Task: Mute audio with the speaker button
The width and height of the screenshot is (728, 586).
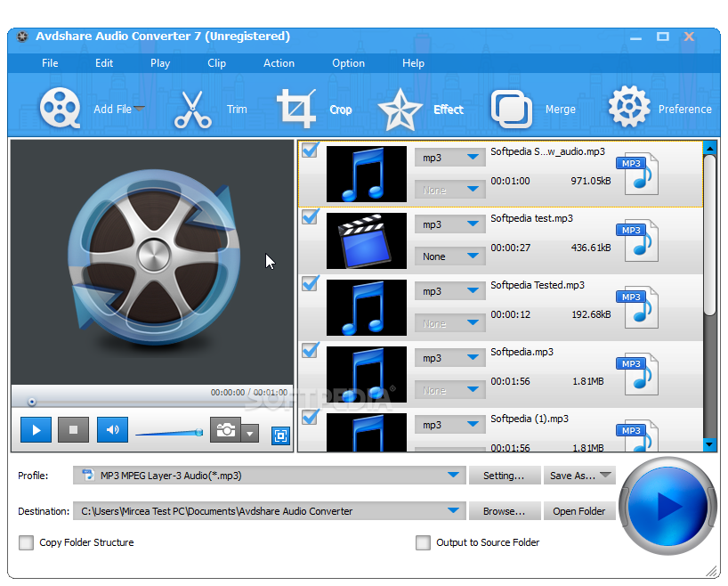Action: point(112,430)
